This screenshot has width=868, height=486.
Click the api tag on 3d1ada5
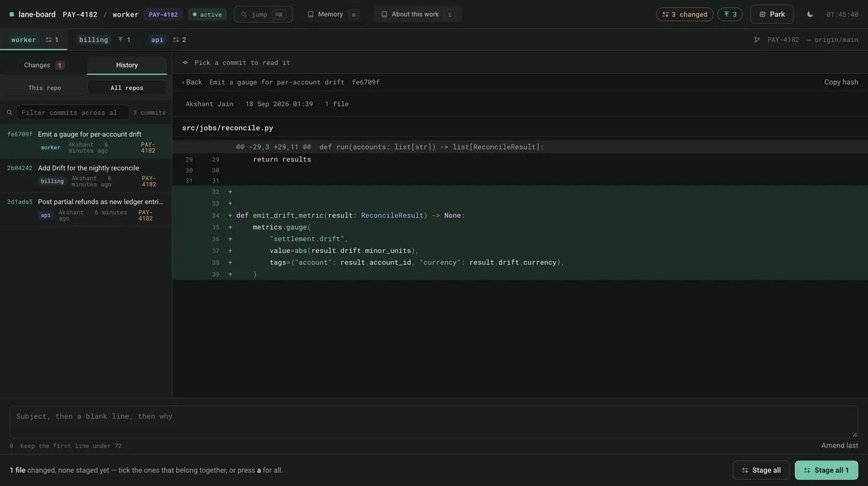click(46, 215)
